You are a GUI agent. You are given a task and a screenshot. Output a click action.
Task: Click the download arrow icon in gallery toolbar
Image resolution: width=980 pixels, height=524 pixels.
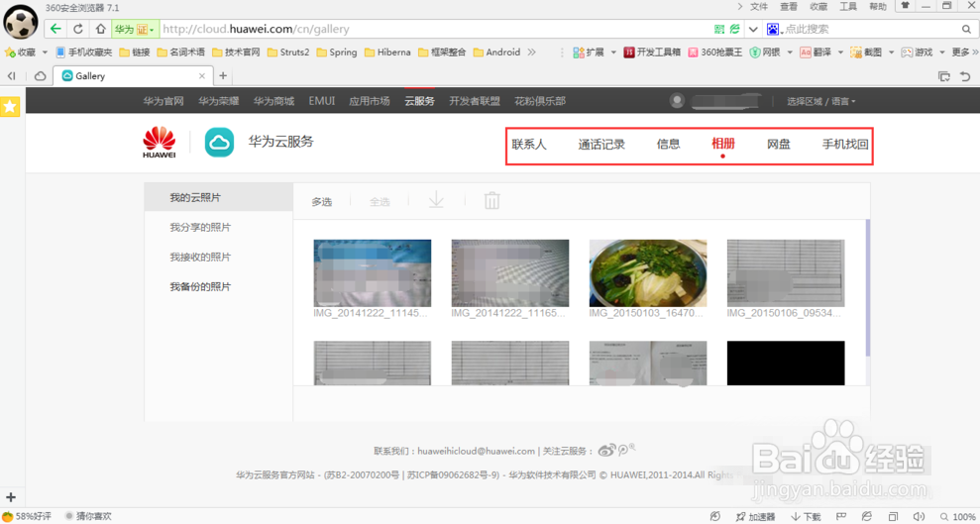(436, 200)
